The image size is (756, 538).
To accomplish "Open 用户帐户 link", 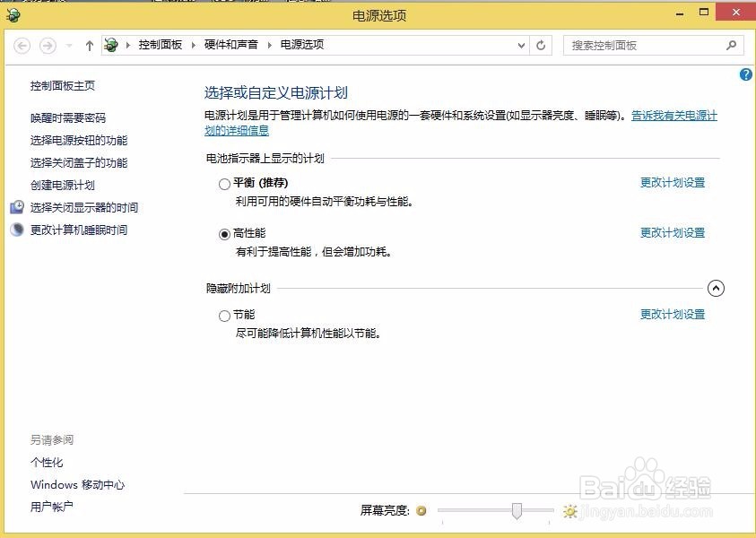I will (52, 507).
